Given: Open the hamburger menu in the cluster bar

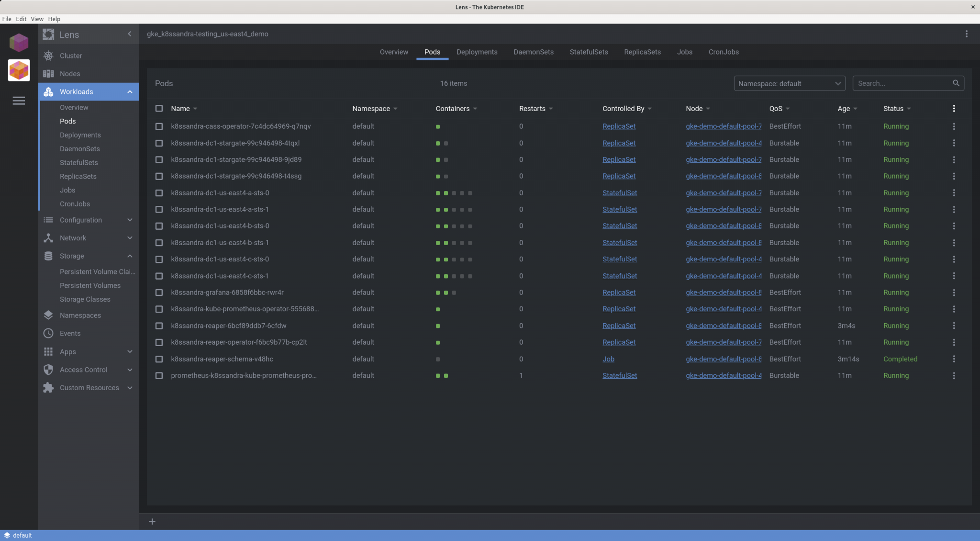Looking at the screenshot, I should pos(19,101).
